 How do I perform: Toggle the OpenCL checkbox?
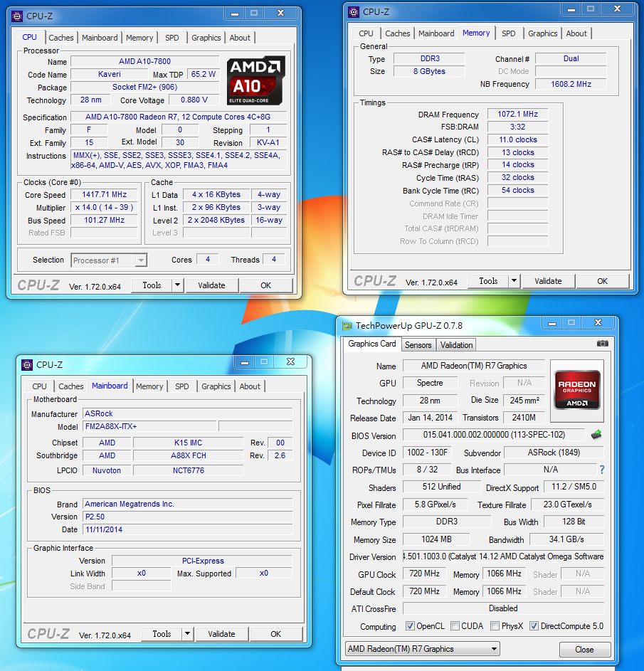[410, 626]
